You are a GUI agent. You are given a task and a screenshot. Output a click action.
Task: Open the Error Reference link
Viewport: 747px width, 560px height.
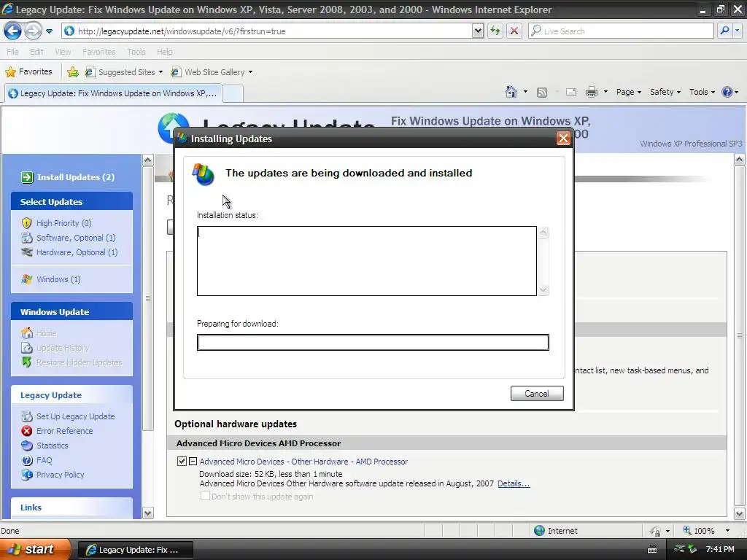pyautogui.click(x=64, y=431)
